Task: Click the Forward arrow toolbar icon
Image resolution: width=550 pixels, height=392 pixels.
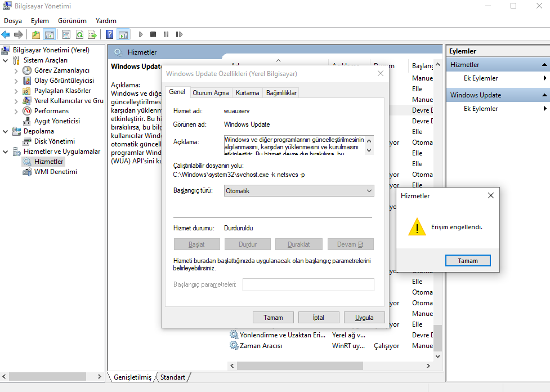Action: (18, 34)
